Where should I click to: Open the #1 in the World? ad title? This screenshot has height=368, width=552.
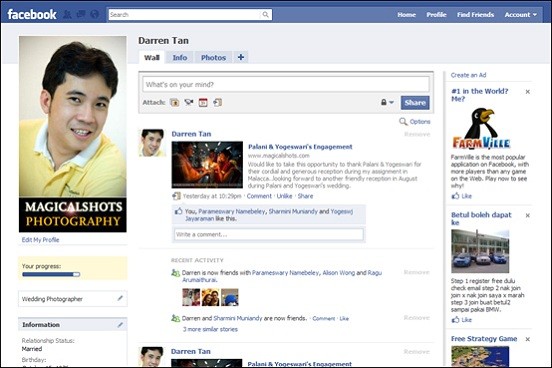479,95
